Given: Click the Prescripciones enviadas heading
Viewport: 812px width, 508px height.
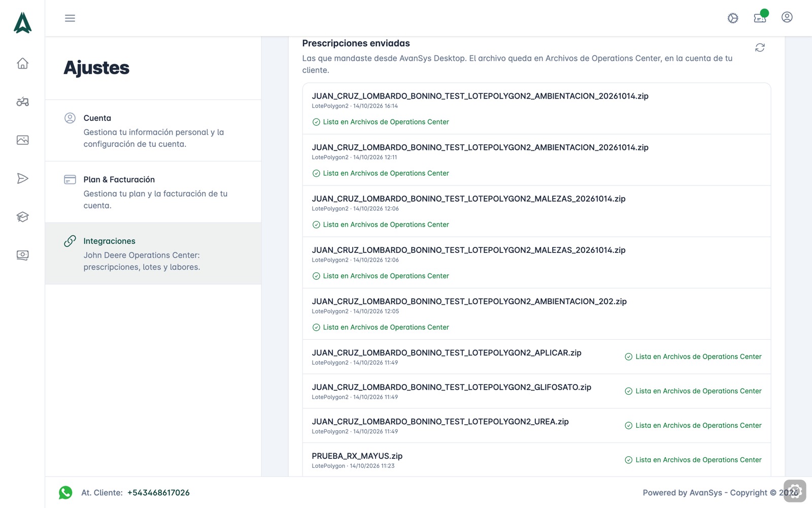Looking at the screenshot, I should tap(356, 43).
